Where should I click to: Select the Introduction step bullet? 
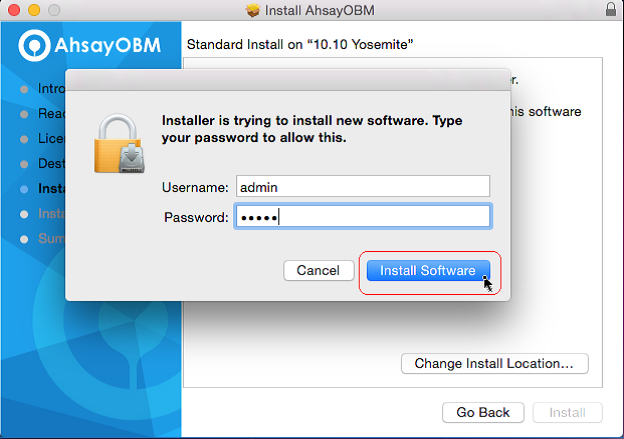click(24, 89)
